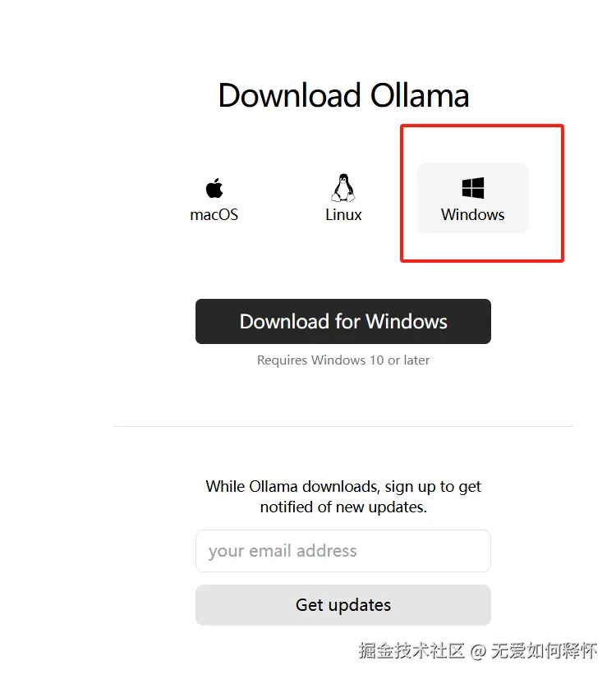The image size is (616, 679).
Task: Click the Download for Windows button
Action: click(343, 321)
